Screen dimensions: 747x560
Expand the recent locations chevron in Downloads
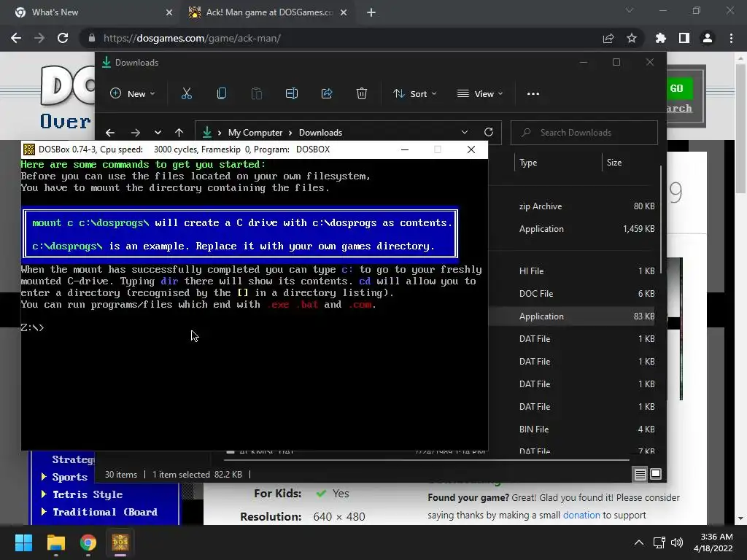point(158,133)
